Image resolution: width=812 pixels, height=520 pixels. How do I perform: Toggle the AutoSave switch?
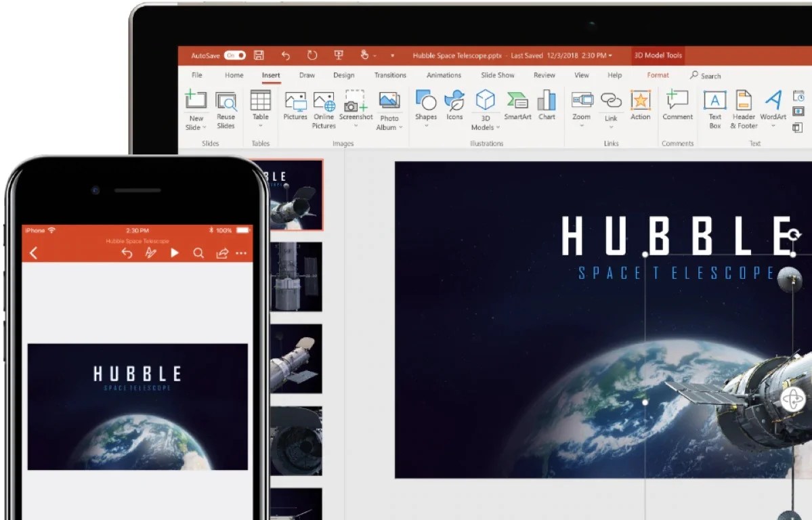coord(234,56)
